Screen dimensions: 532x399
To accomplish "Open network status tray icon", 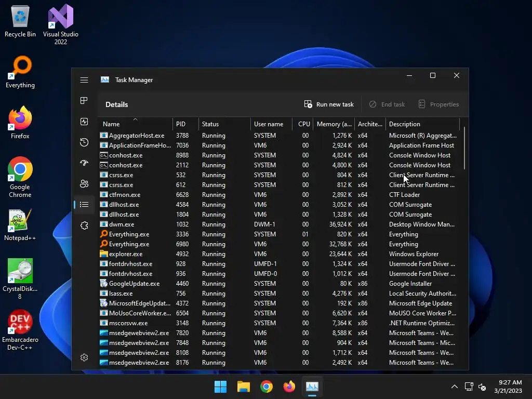I will [x=469, y=387].
